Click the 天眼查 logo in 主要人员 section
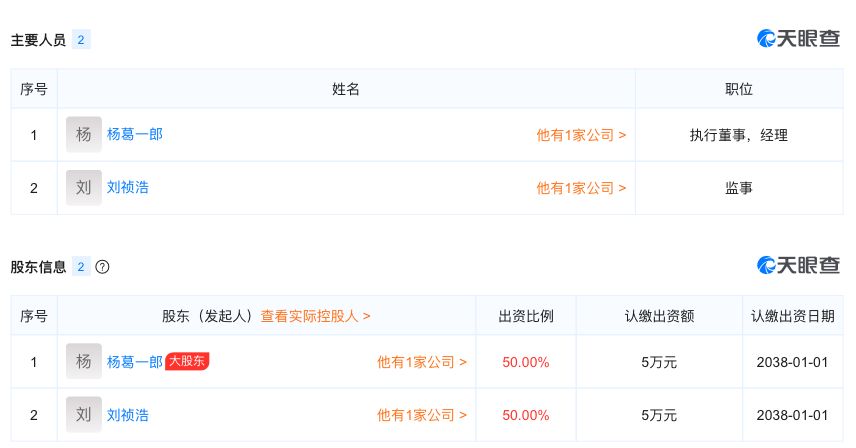856x448 pixels. [798, 38]
